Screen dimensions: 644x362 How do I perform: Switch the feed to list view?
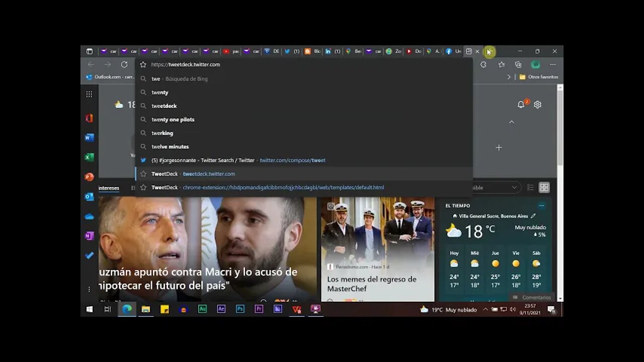[530, 188]
